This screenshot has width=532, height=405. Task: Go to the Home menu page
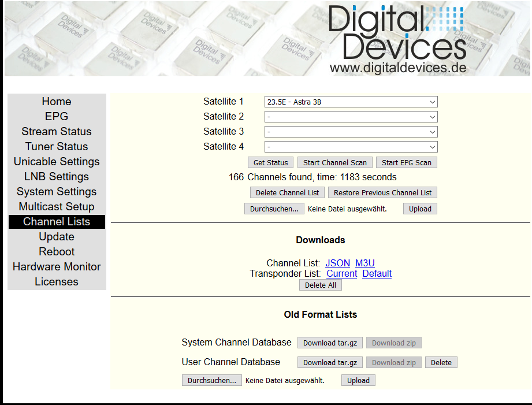coord(57,102)
